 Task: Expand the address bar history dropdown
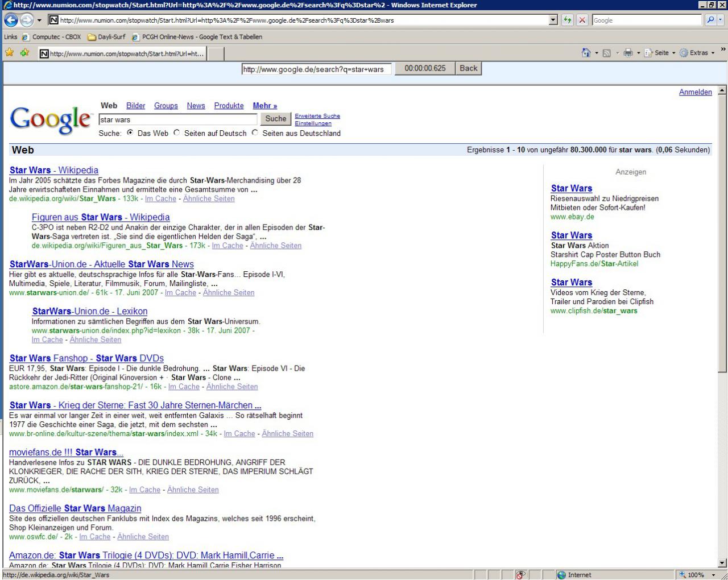tap(553, 20)
